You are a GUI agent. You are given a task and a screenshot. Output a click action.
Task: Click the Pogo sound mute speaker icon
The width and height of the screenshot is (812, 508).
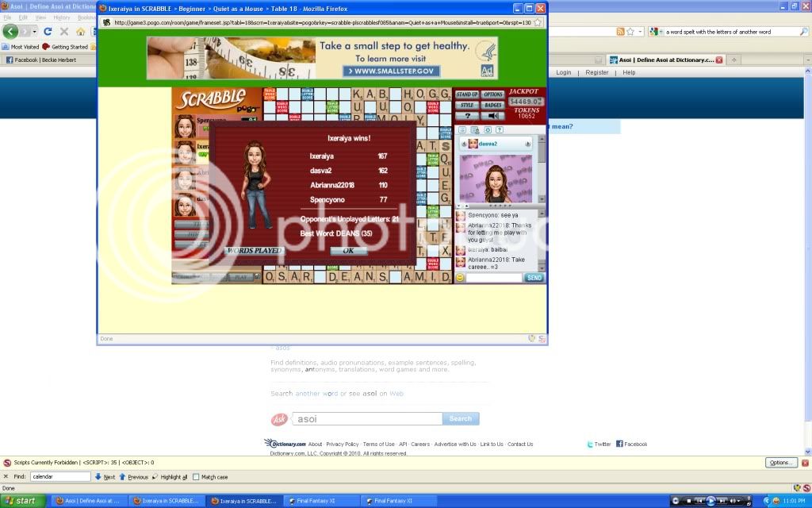pos(492,116)
